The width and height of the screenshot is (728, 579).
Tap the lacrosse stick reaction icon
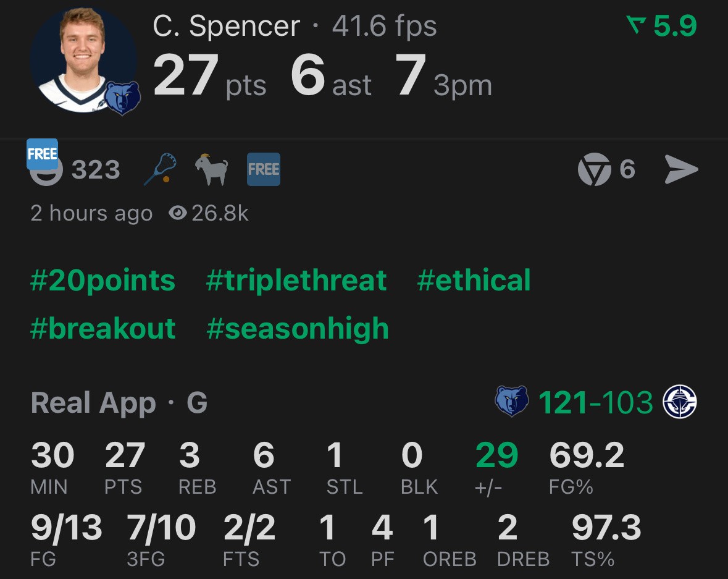click(x=160, y=169)
